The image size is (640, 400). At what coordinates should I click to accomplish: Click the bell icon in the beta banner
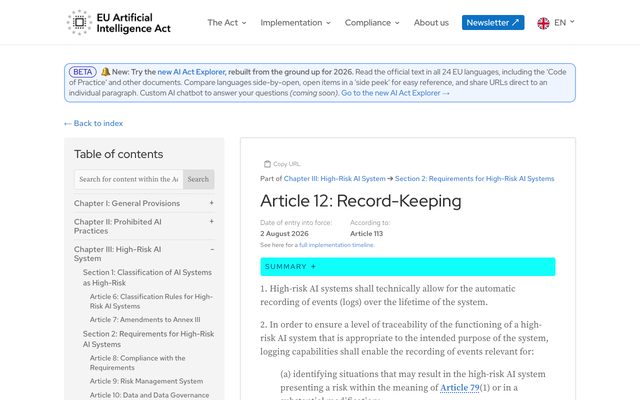point(105,72)
